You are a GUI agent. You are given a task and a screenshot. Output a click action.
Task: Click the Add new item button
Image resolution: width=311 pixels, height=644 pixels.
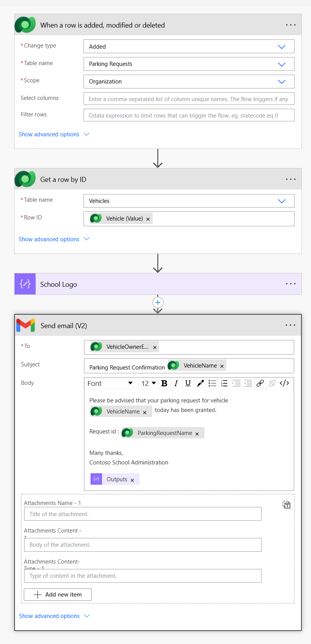[x=58, y=595]
